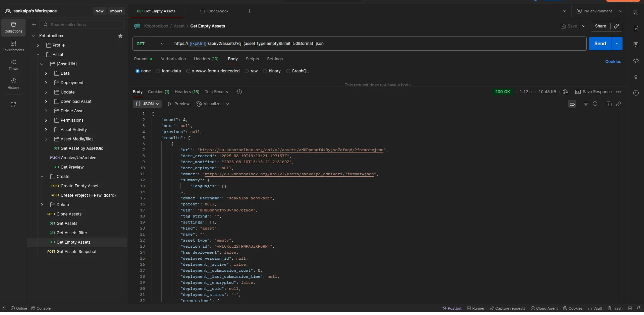
Task: Open the code snippet panel icon
Action: coord(636,61)
